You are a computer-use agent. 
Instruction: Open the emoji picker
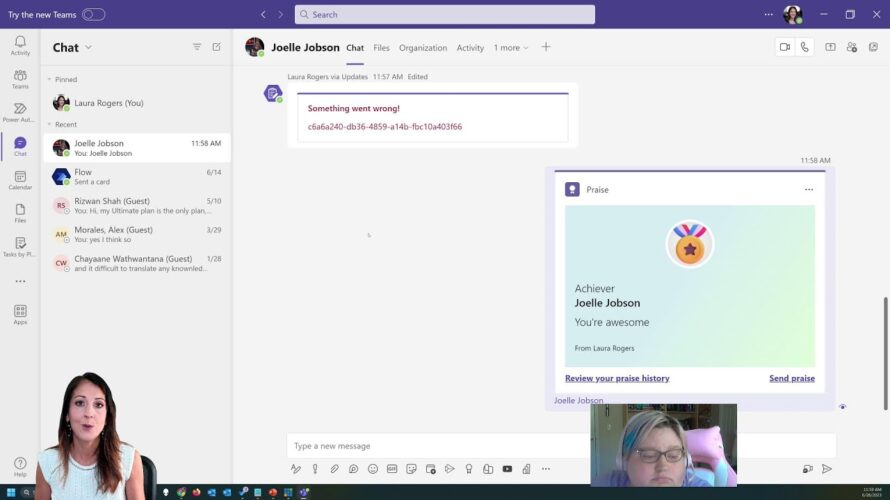point(372,469)
